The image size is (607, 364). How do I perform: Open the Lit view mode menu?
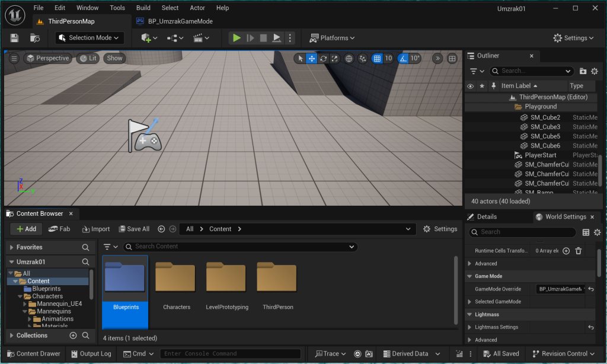pyautogui.click(x=88, y=58)
